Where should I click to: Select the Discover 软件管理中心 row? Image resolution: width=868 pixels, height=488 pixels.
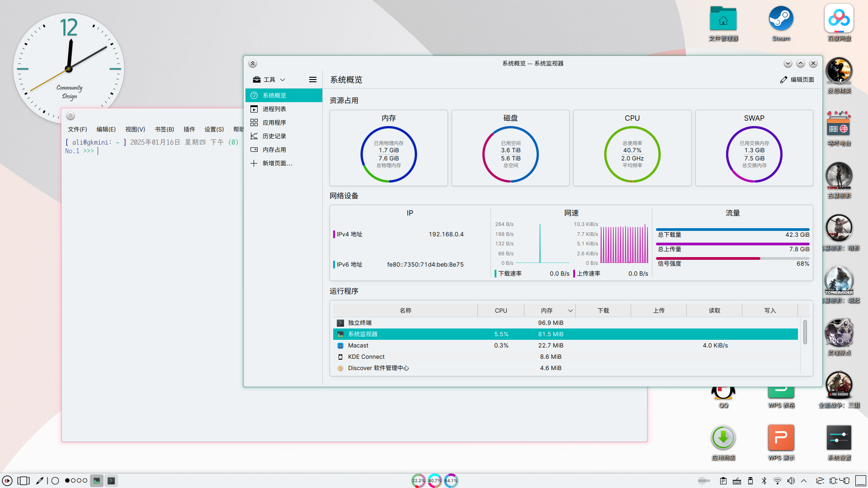pos(565,368)
